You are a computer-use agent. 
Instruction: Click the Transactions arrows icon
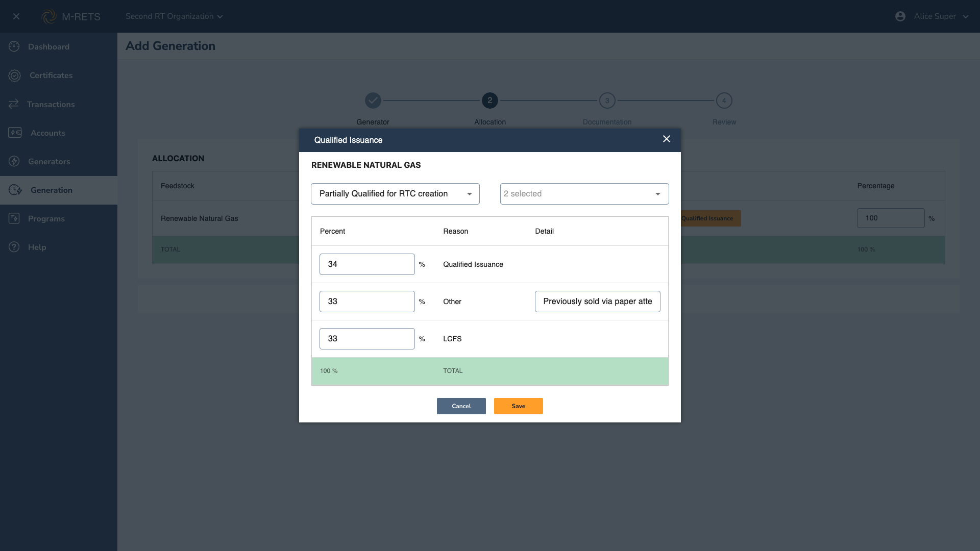tap(14, 104)
